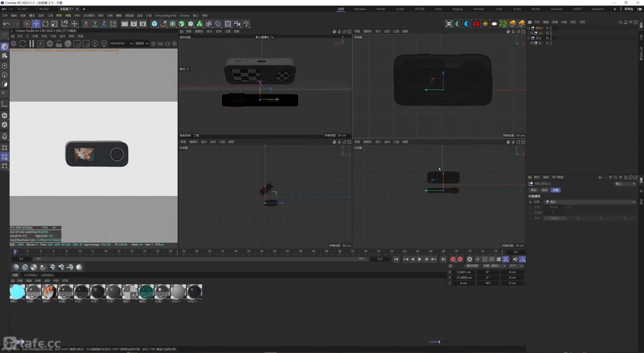The height and width of the screenshot is (353, 644).
Task: Click the Octane scatter green icon
Action: tap(503, 24)
